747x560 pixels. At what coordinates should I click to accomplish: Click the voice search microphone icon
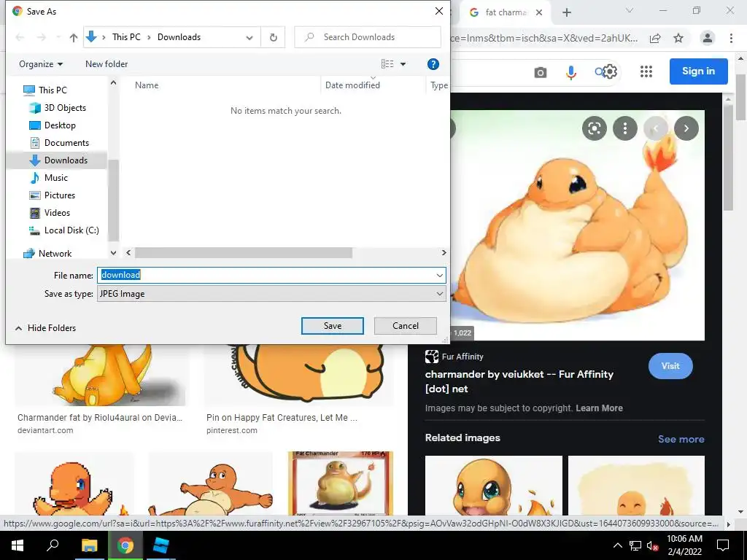570,72
